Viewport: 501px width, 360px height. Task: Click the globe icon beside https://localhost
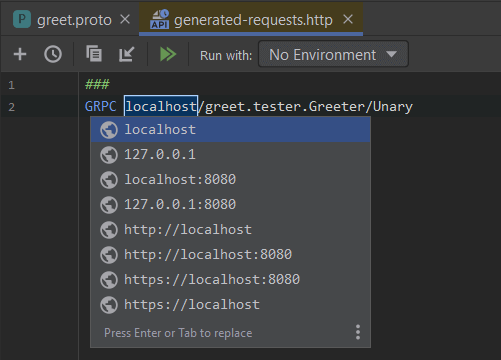109,305
